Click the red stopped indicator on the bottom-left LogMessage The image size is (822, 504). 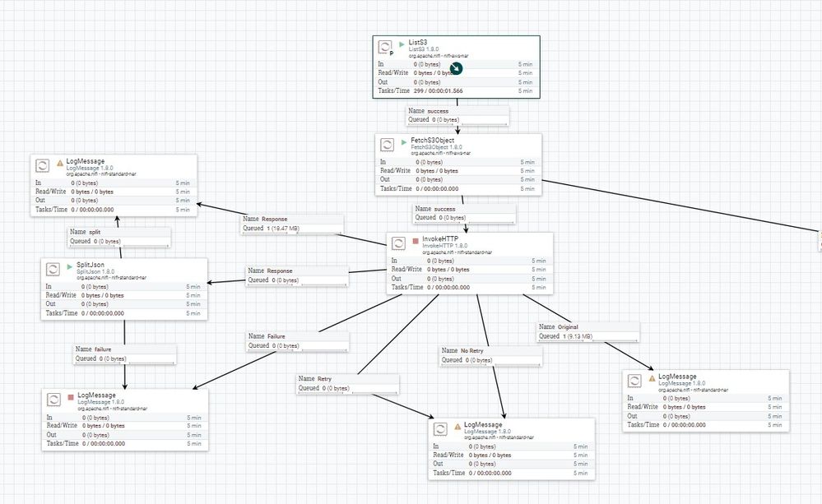tap(71, 398)
